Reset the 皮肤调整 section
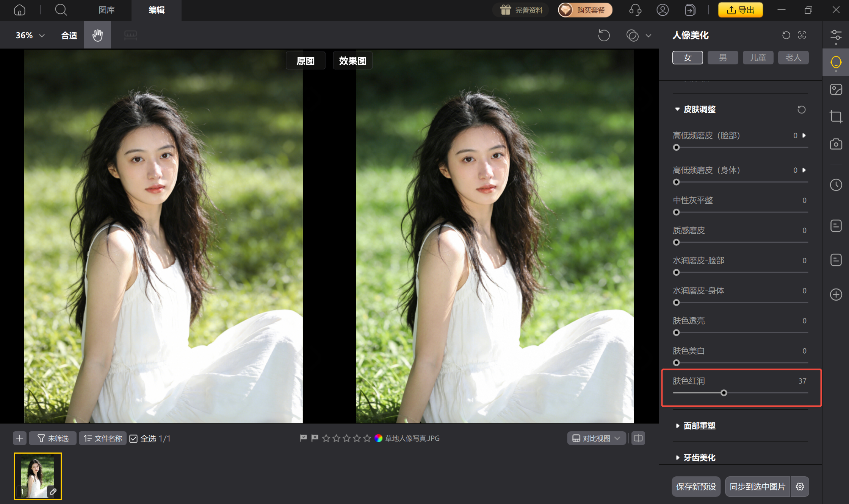The image size is (849, 504). tap(801, 109)
